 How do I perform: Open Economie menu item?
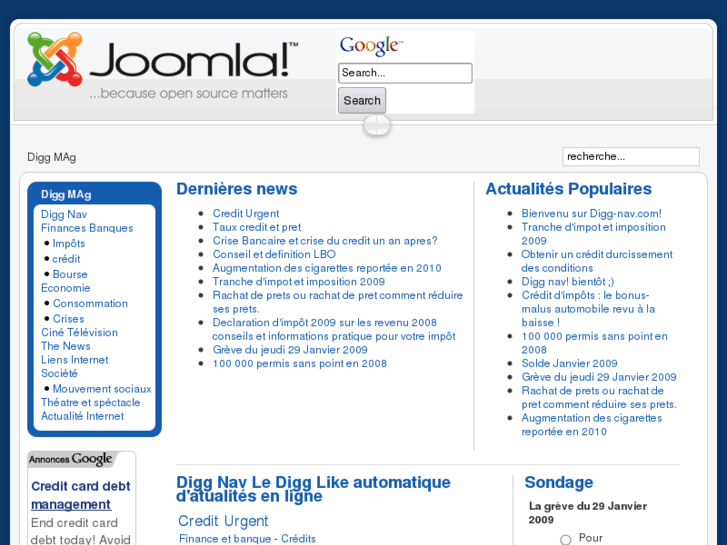(65, 288)
